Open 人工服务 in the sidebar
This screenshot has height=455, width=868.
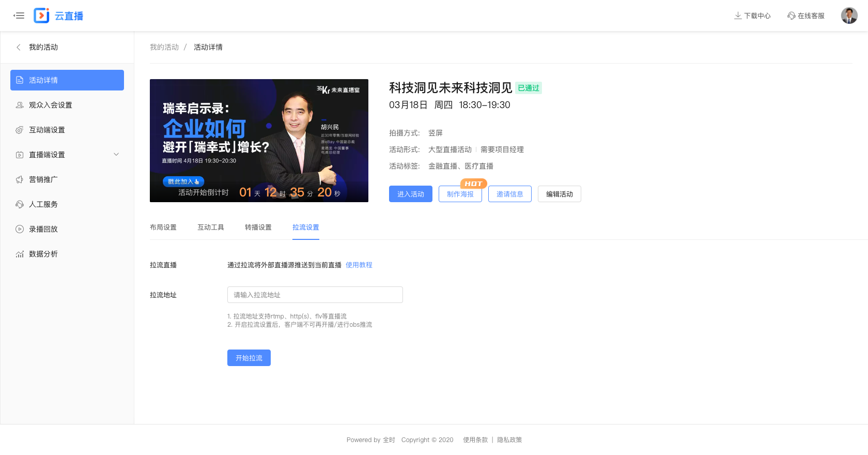(43, 204)
